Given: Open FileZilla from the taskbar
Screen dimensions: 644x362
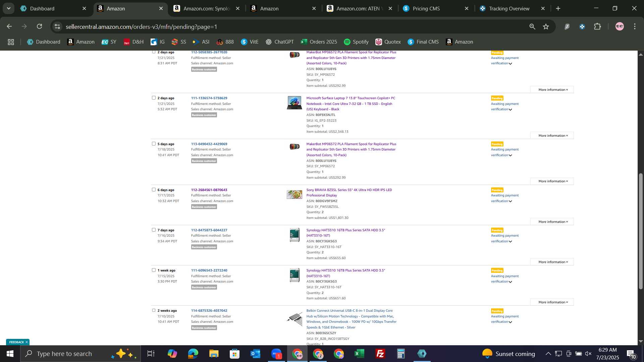Looking at the screenshot, I should pyautogui.click(x=380, y=354).
